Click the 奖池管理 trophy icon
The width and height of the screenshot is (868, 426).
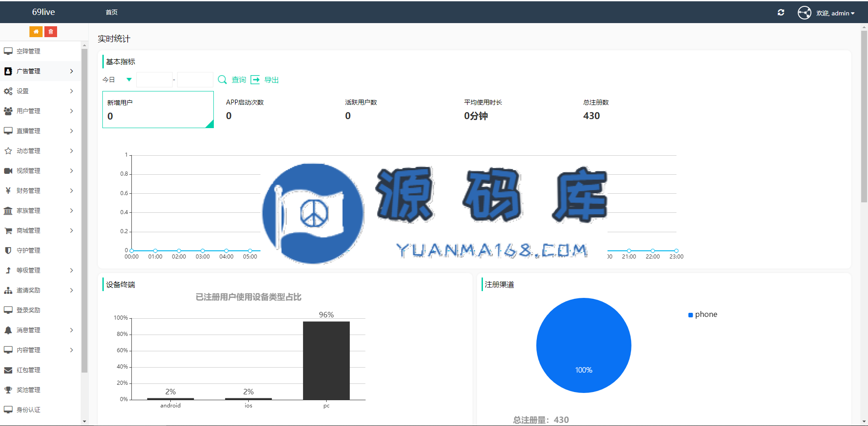[8, 390]
